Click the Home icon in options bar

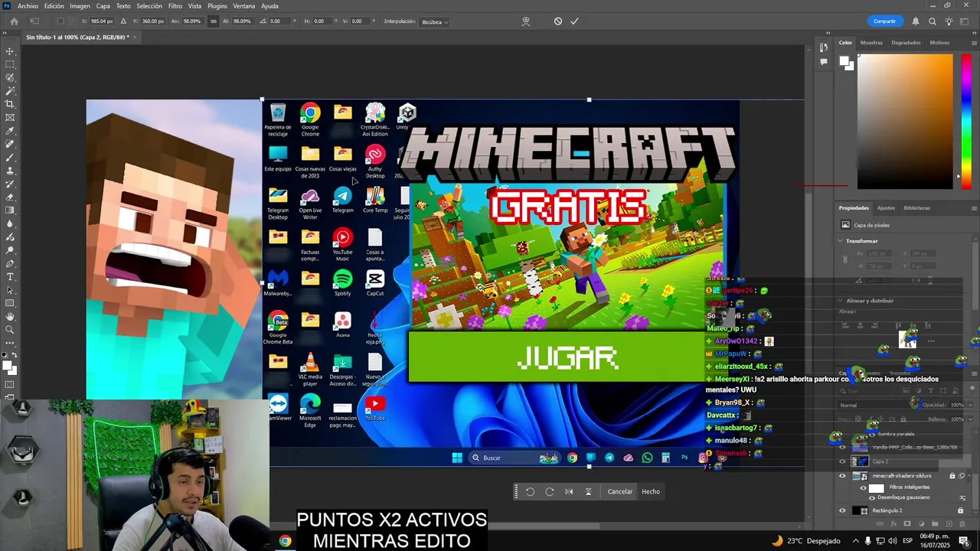pyautogui.click(x=14, y=21)
